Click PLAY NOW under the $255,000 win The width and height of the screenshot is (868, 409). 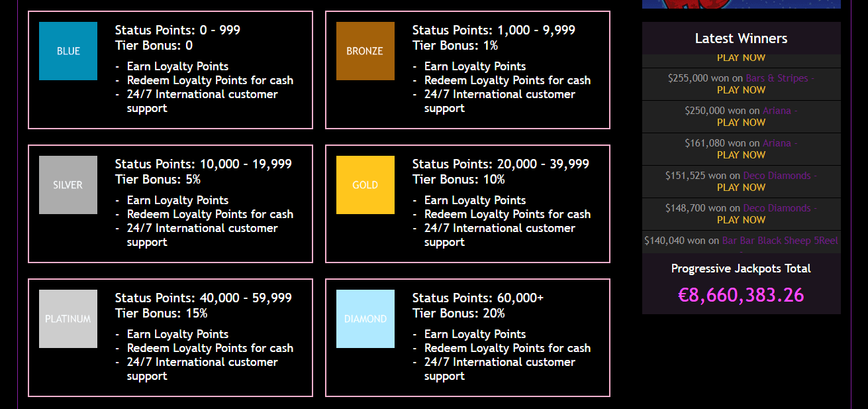[741, 90]
